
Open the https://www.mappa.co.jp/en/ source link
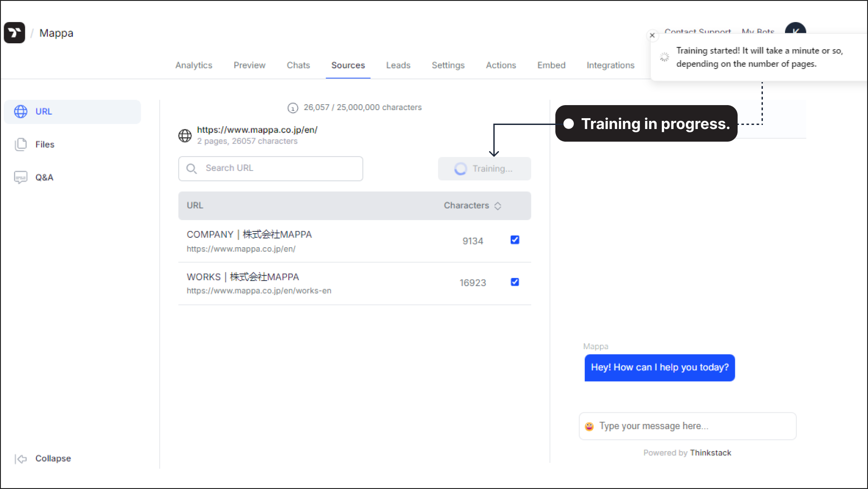(x=257, y=130)
